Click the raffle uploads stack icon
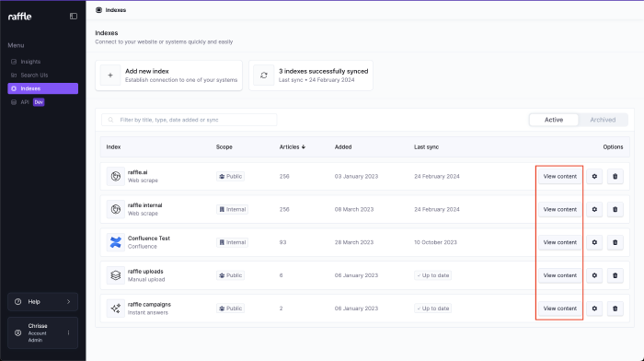The height and width of the screenshot is (361, 644). 116,275
